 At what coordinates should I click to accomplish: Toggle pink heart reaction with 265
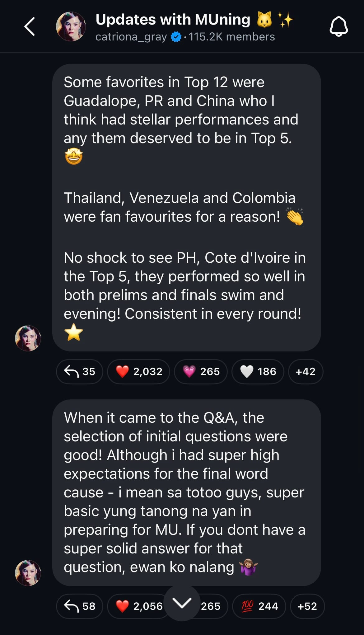pos(201,371)
